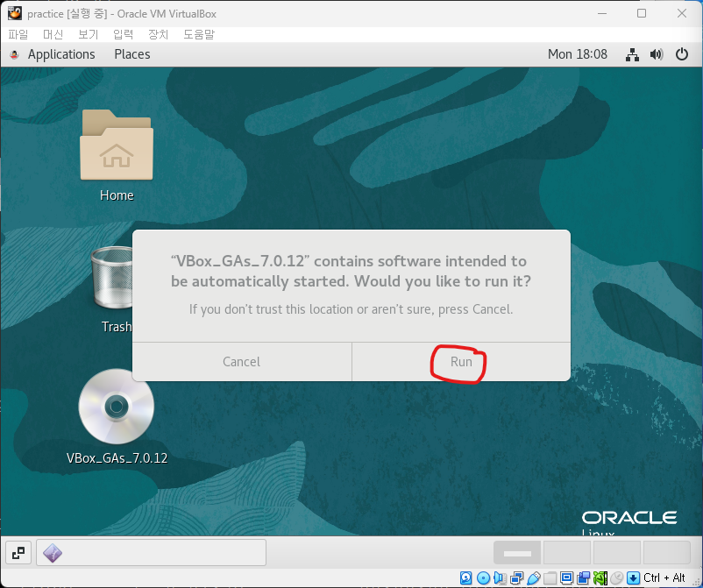Click the mouse integration icon in the status bar

(616, 577)
